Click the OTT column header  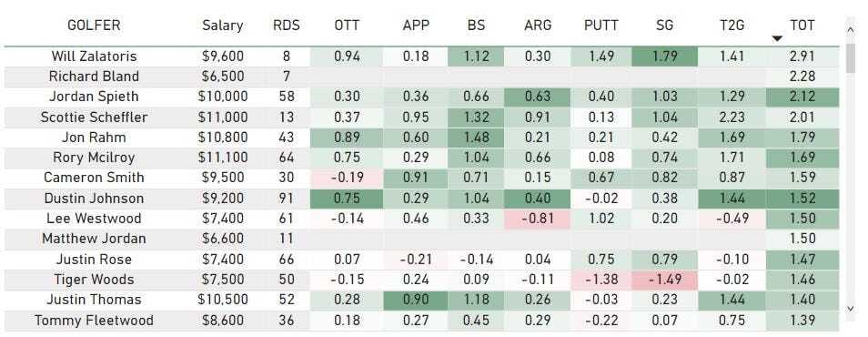point(347,25)
